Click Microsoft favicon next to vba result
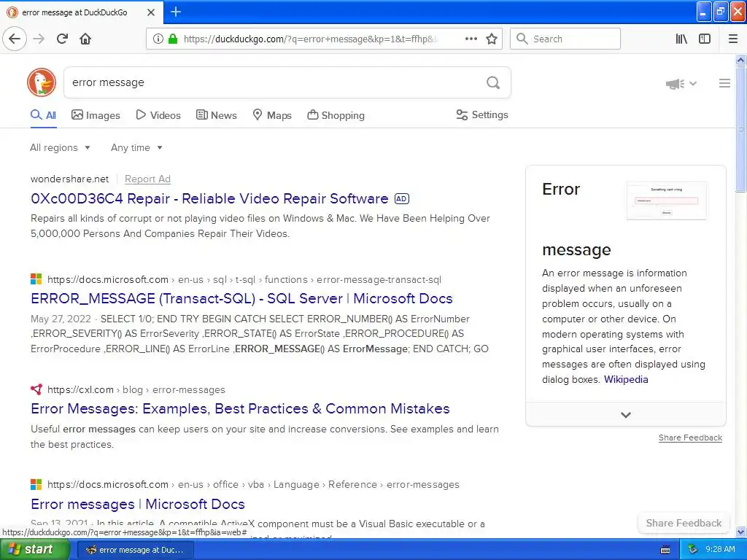 click(36, 484)
